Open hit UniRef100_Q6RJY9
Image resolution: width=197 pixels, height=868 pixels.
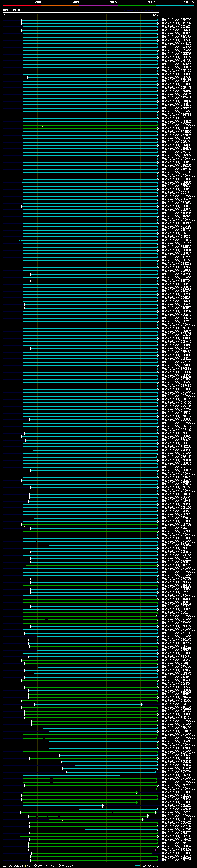(x=176, y=88)
